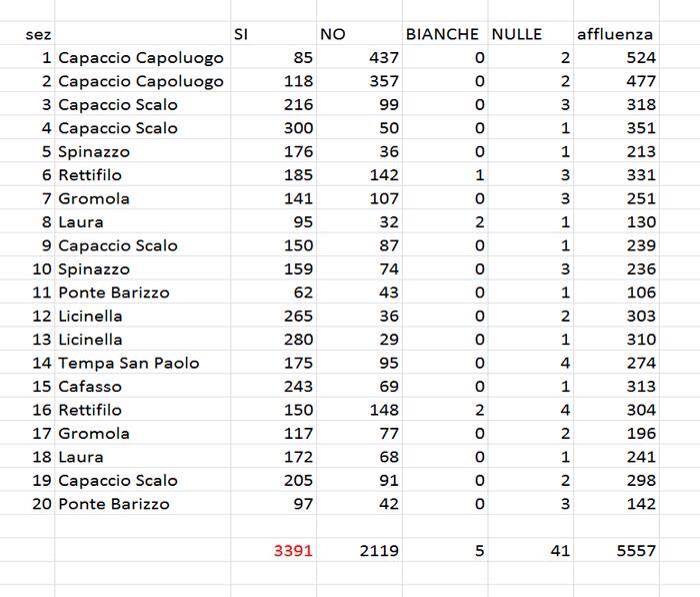
Task: Select the 'BIANCHE' header cell
Action: coord(445,34)
